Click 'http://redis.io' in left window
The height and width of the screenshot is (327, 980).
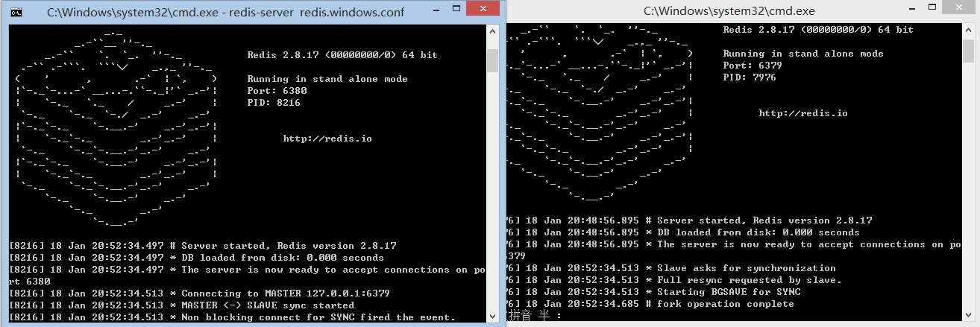click(327, 139)
